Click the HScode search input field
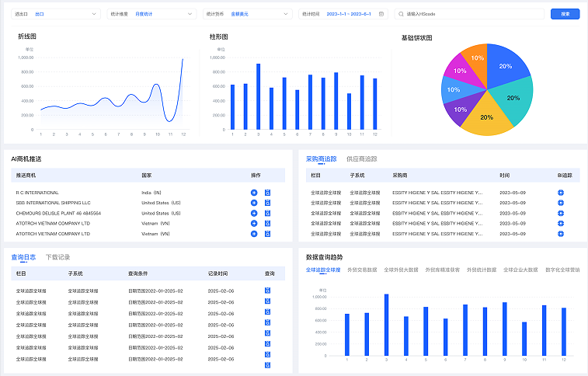The width and height of the screenshot is (588, 376). click(x=470, y=14)
